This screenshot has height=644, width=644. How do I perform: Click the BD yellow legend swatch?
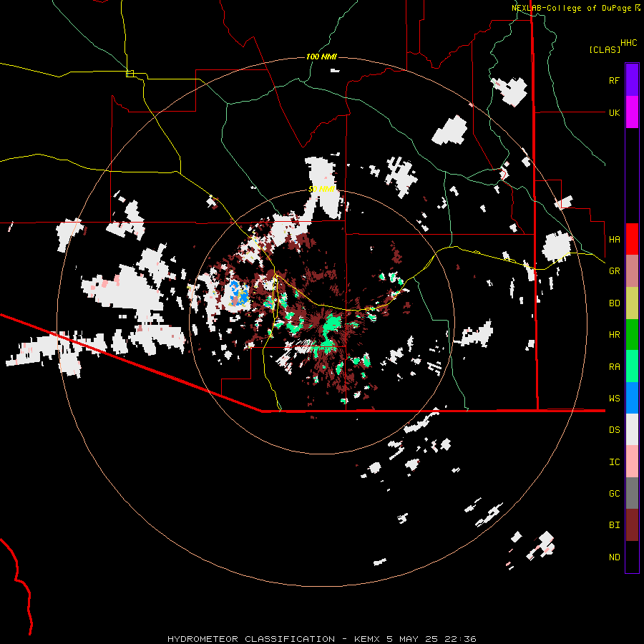[632, 303]
